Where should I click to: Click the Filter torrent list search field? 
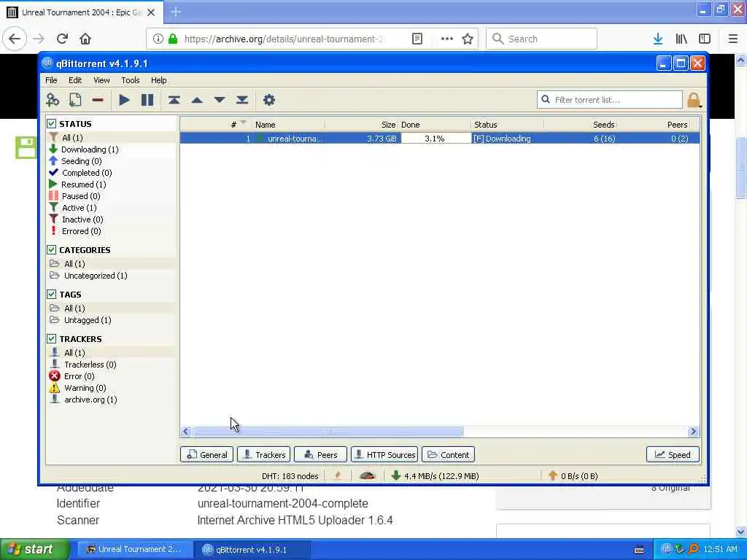point(610,99)
